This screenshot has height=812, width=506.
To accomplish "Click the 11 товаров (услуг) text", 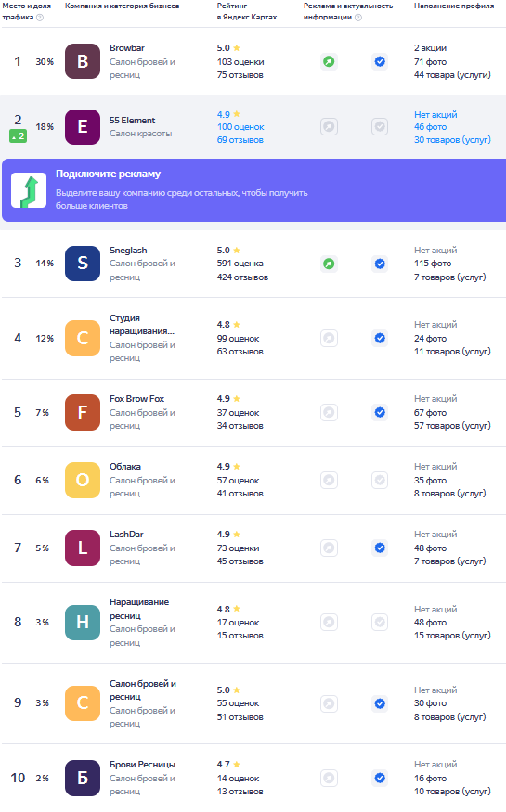I will pos(452,351).
